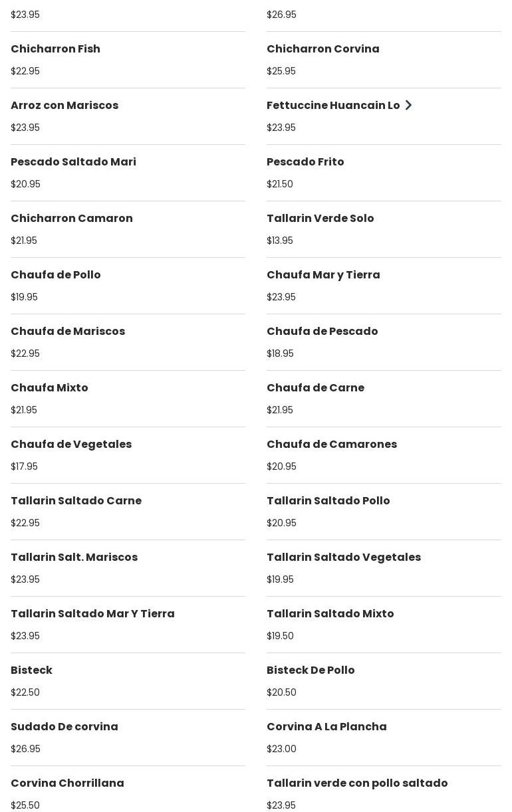Open the Chicharron Fish menu item
The image size is (512, 812).
pos(56,49)
